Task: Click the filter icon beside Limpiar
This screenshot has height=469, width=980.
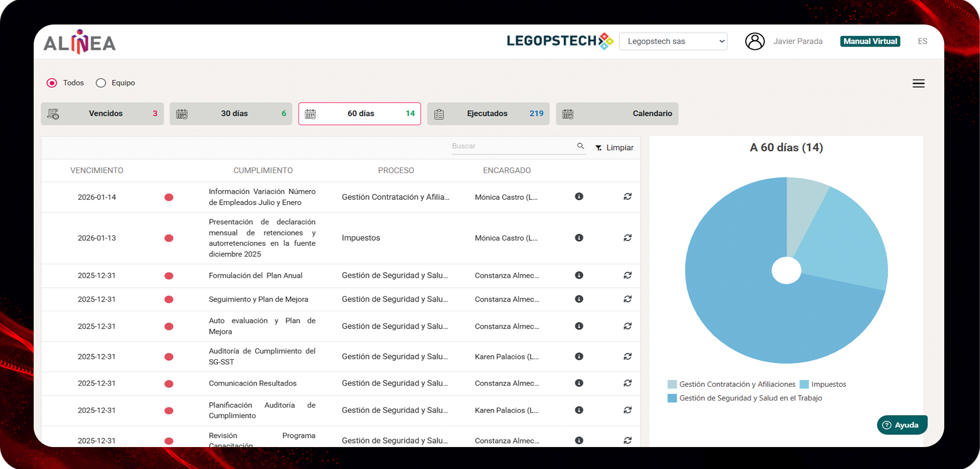Action: (x=598, y=148)
